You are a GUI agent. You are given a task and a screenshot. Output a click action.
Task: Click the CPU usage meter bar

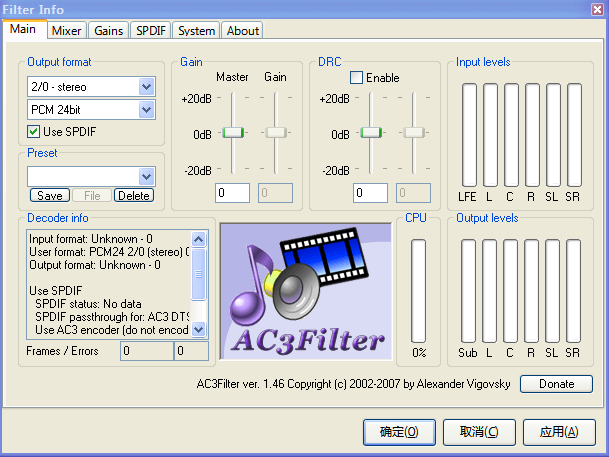[419, 291]
